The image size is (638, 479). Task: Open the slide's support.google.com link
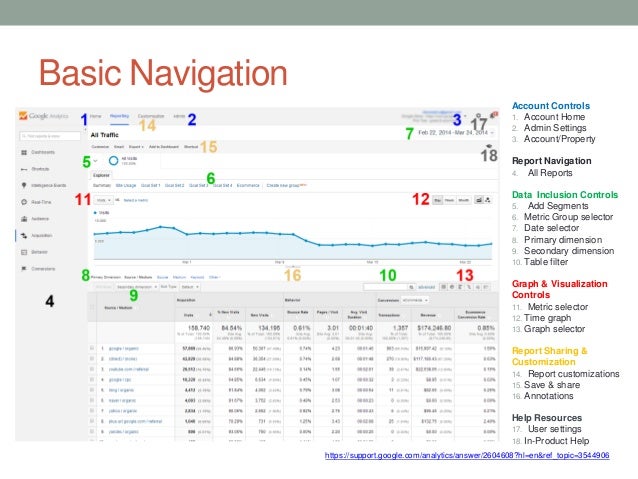[467, 455]
